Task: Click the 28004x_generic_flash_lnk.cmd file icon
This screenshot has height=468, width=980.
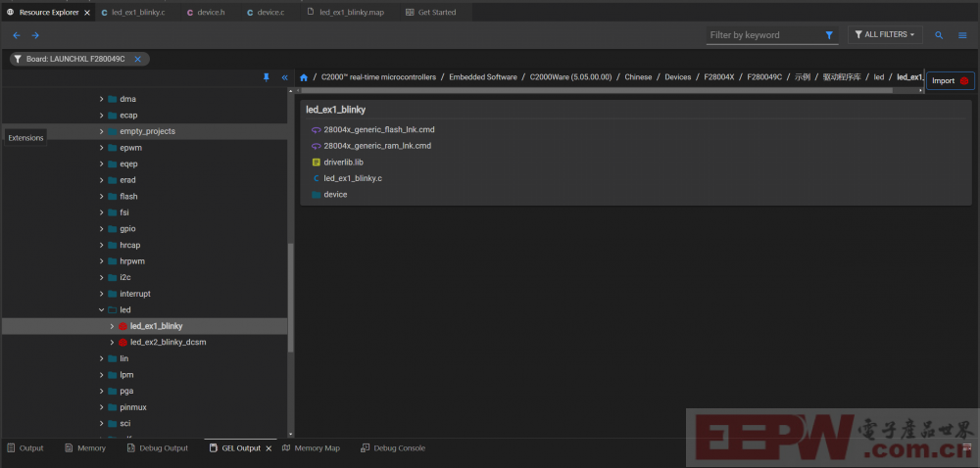Action: [x=316, y=130]
